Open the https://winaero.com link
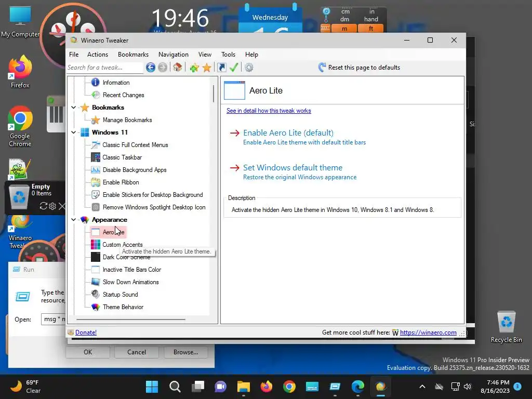This screenshot has height=399, width=532. tap(428, 332)
